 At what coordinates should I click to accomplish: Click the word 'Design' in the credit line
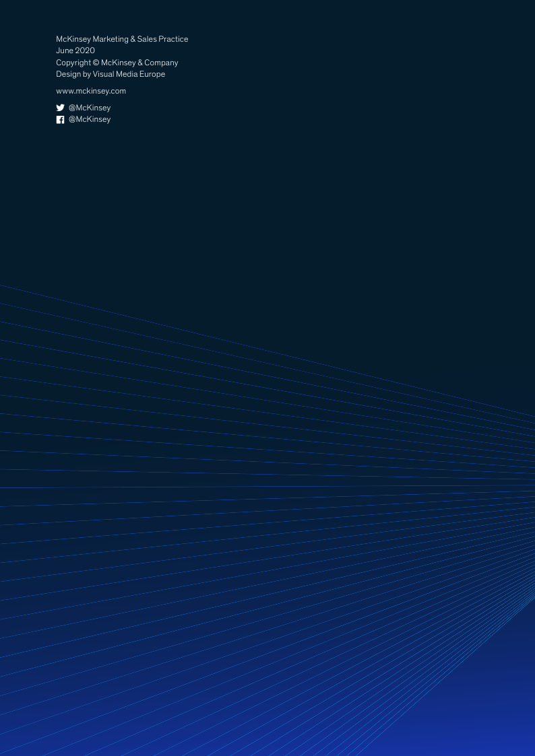[68, 74]
